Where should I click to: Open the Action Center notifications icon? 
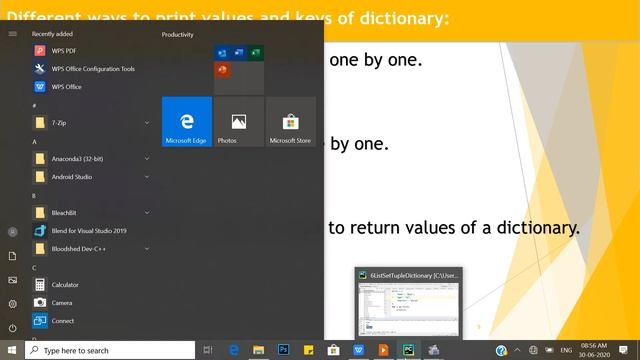(623, 350)
